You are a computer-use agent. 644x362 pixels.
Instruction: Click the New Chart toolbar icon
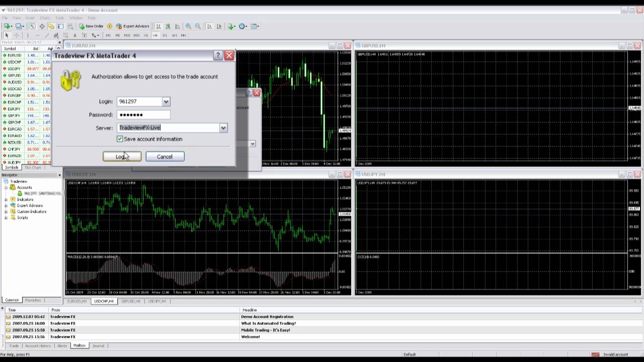point(8,26)
